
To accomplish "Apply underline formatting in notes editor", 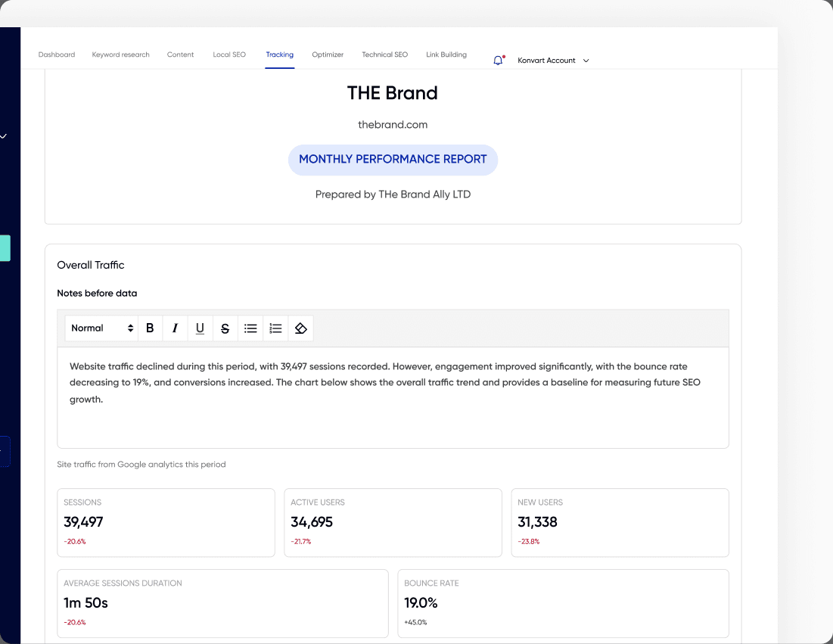I will click(x=200, y=328).
